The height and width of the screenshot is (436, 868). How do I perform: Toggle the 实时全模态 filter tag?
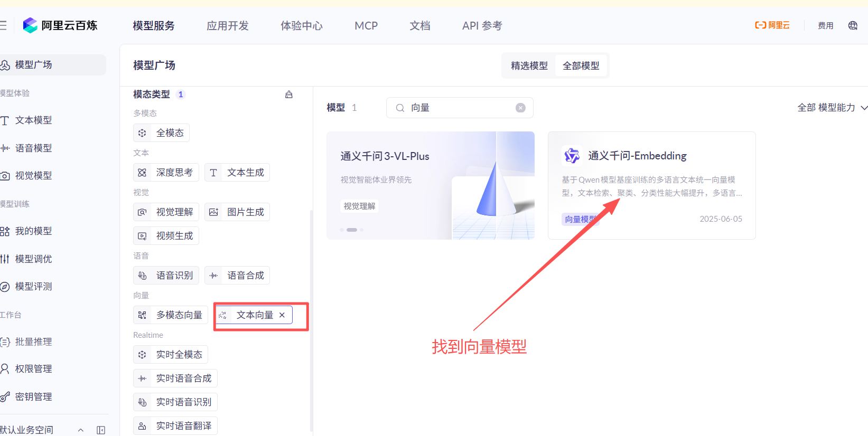[x=171, y=355]
